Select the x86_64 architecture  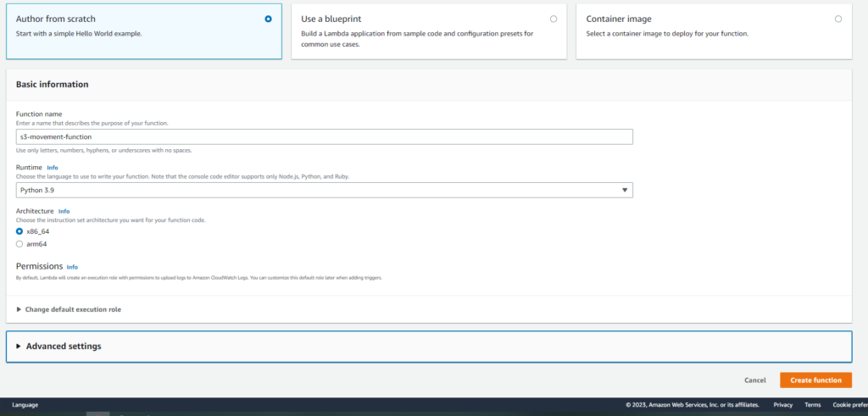(x=19, y=231)
